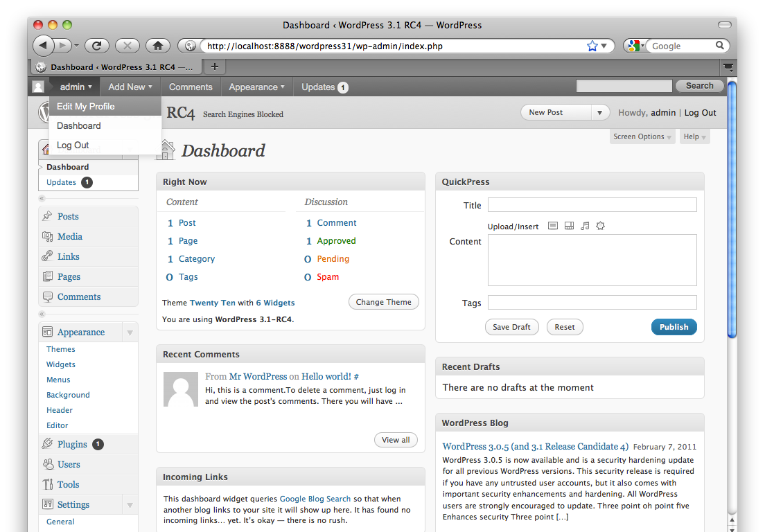Click the Add Media star icon in QuickPress
This screenshot has width=765, height=532.
point(601,226)
